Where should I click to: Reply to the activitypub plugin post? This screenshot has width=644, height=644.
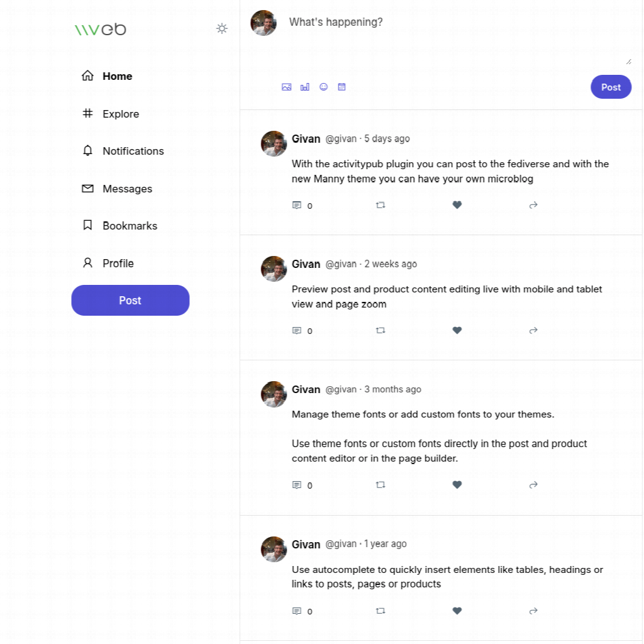point(297,205)
